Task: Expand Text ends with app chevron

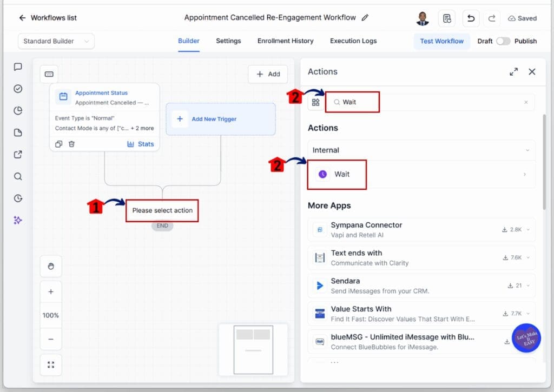Action: (528, 257)
